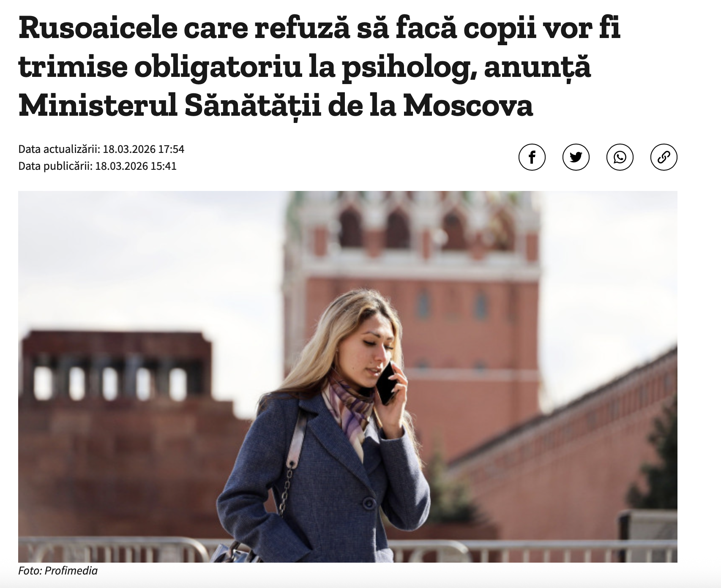Send the article via WhatsApp icon
Screen dimensions: 721x588
[620, 157]
